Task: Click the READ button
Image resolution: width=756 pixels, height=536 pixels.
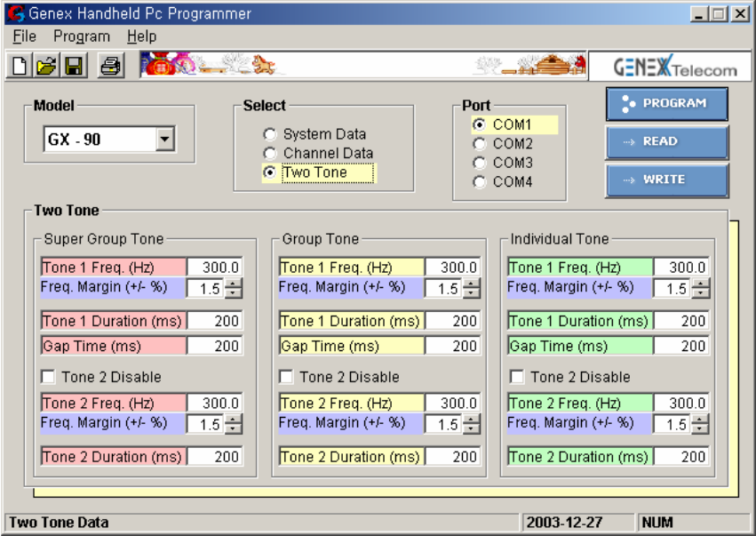Action: (667, 142)
